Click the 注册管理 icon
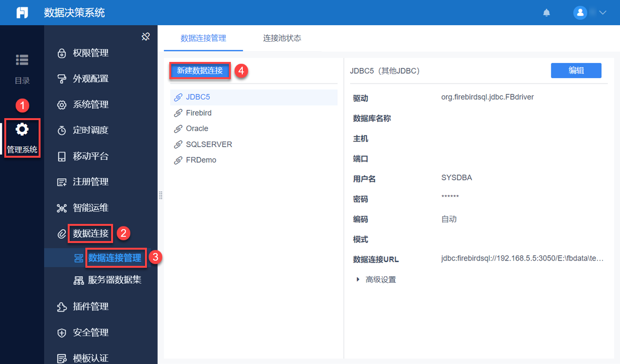This screenshot has width=620, height=364. (62, 182)
